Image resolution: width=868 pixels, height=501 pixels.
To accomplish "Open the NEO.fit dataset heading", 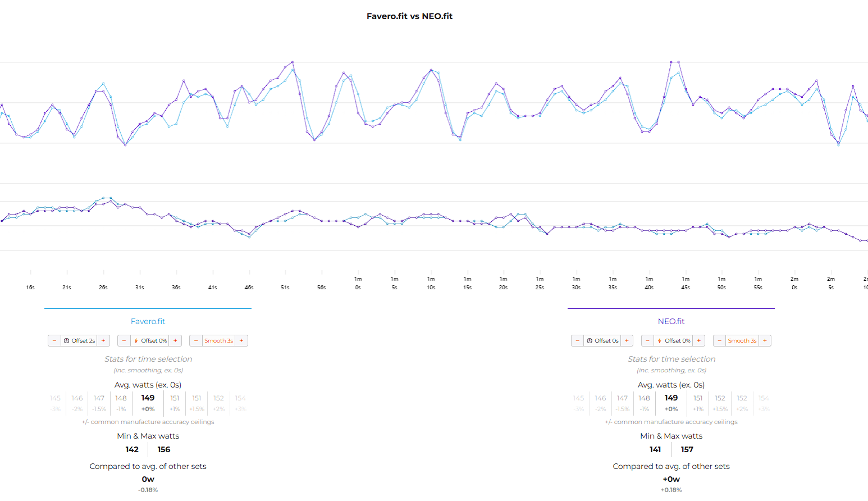I will (671, 321).
